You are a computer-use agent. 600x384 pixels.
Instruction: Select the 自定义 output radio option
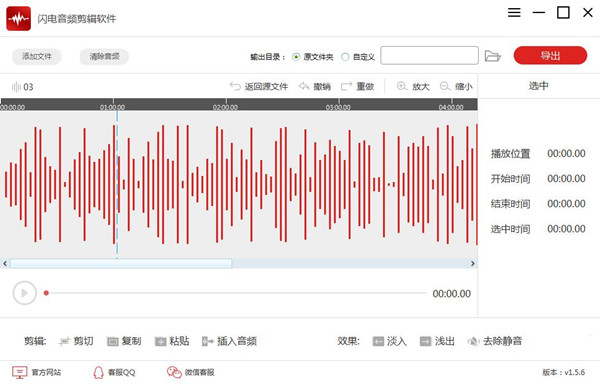(345, 57)
